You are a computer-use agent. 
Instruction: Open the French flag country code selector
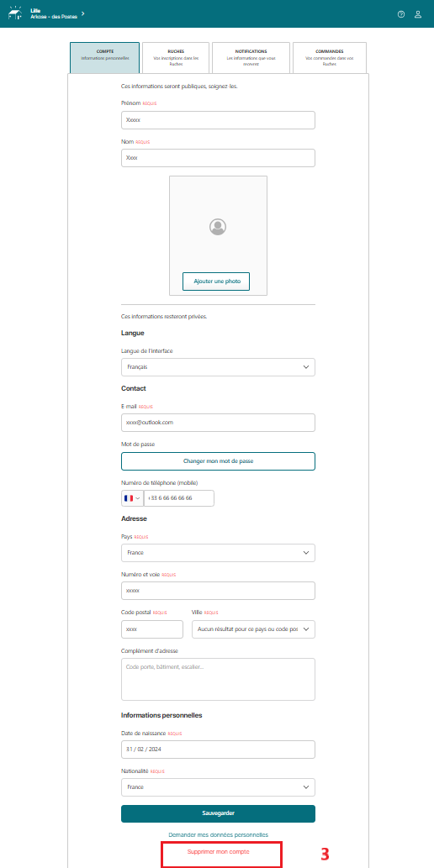(x=133, y=498)
